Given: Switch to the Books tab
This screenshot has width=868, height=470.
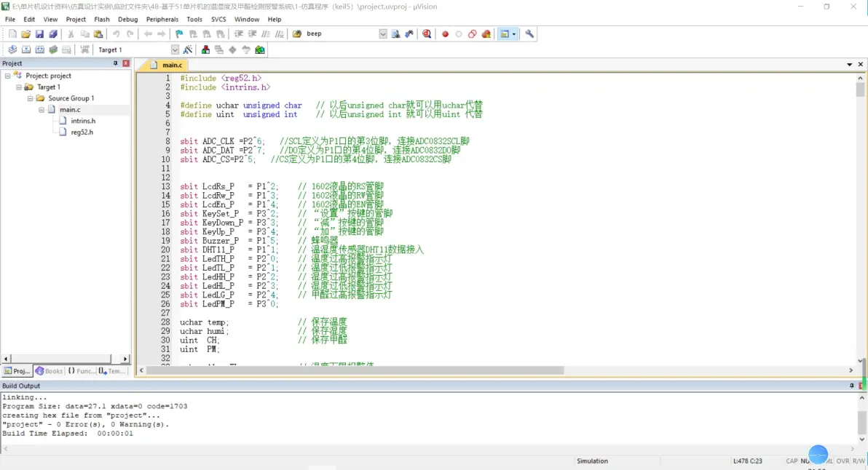Looking at the screenshot, I should tap(50, 371).
